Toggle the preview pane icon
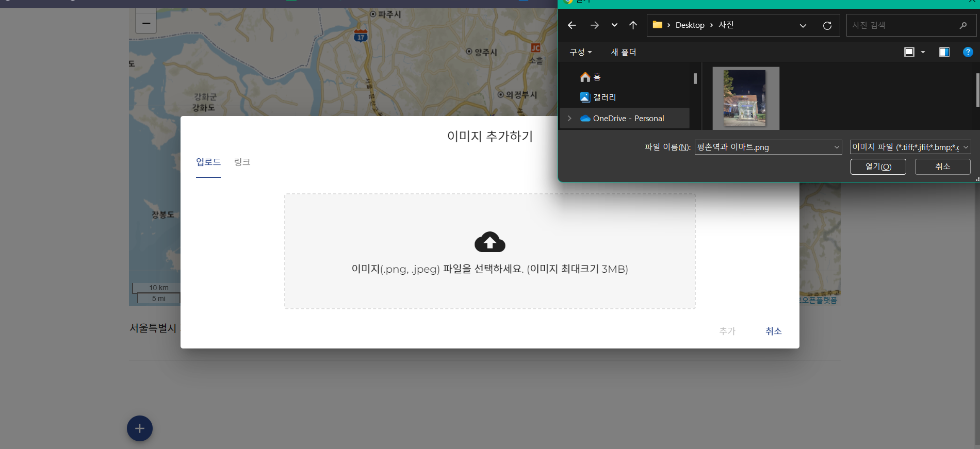 (944, 52)
